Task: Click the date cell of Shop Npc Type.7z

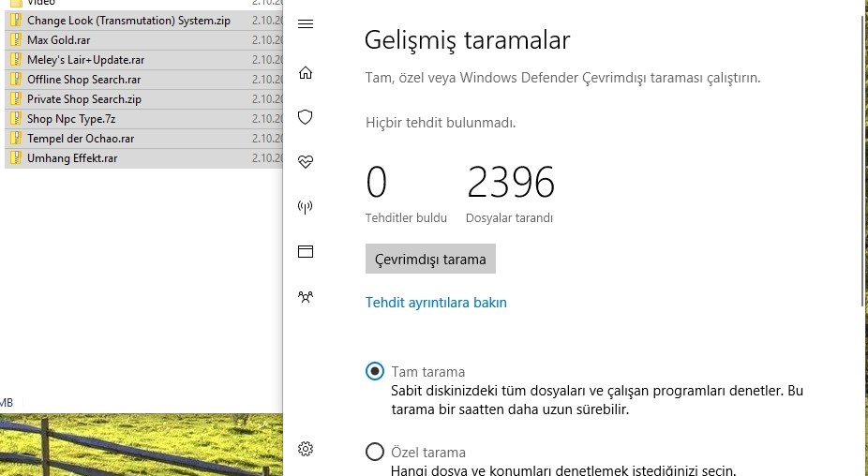Action: tap(267, 118)
